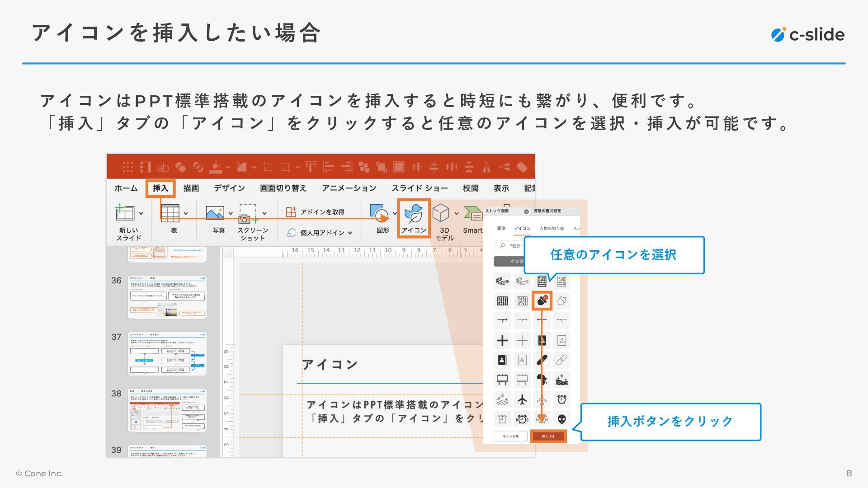
Task: Select the thick plus sign stock icon
Action: (x=502, y=340)
